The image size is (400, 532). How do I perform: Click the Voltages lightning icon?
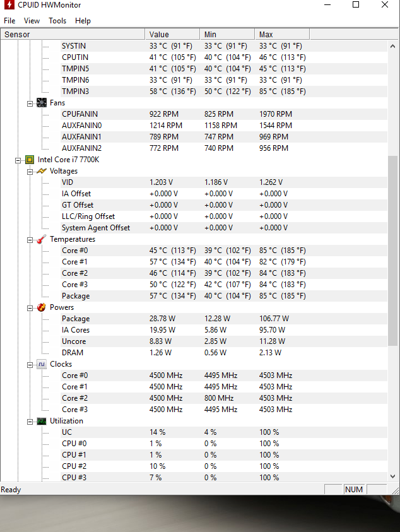point(42,171)
